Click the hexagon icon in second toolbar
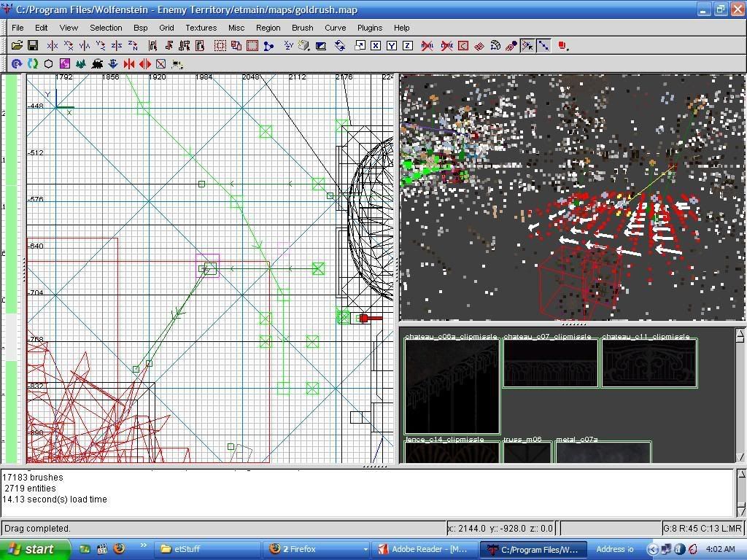The height and width of the screenshot is (560, 747). coord(49,64)
